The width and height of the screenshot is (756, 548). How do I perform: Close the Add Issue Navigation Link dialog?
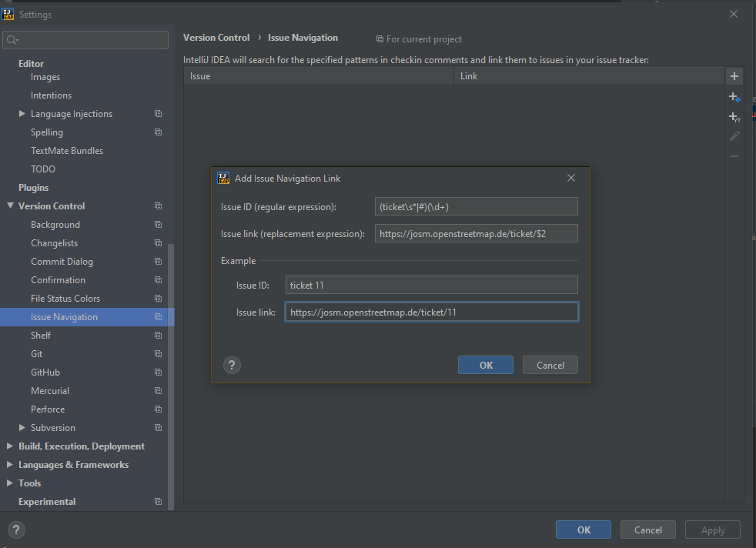click(571, 178)
